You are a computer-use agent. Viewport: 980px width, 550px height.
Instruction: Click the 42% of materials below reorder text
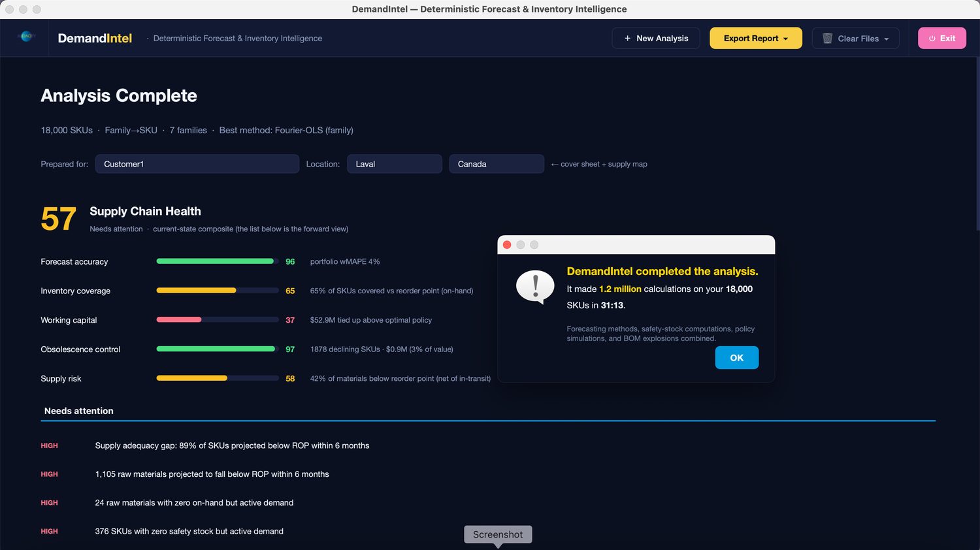[400, 379]
